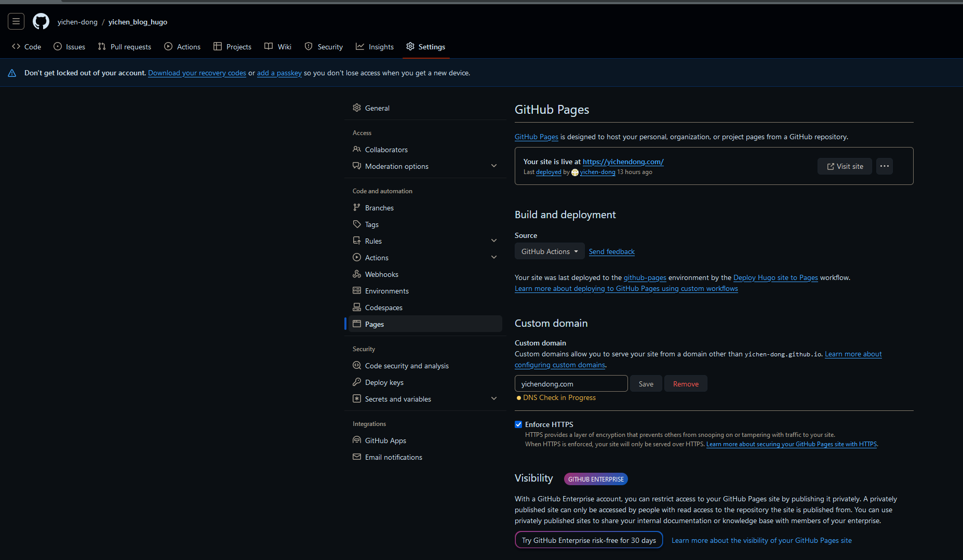This screenshot has width=963, height=560.
Task: Click the yichen-dong deployer name link
Action: click(597, 172)
